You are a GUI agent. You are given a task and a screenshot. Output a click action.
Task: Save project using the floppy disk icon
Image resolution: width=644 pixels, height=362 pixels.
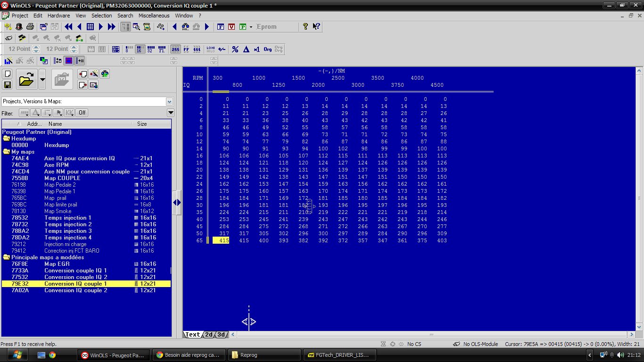coord(7,85)
